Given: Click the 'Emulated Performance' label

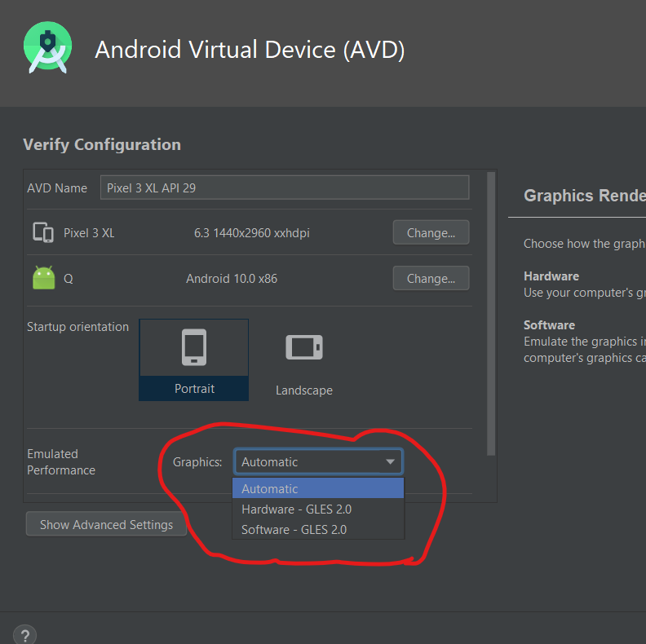Looking at the screenshot, I should click(x=61, y=462).
